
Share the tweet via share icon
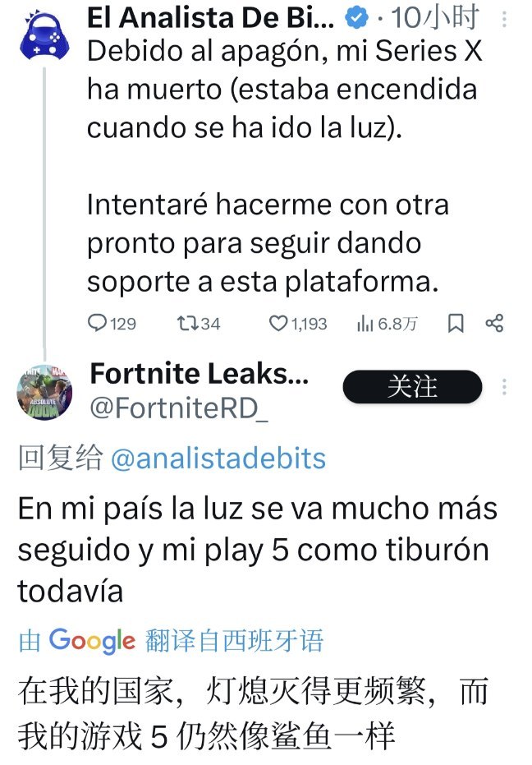[x=494, y=324]
